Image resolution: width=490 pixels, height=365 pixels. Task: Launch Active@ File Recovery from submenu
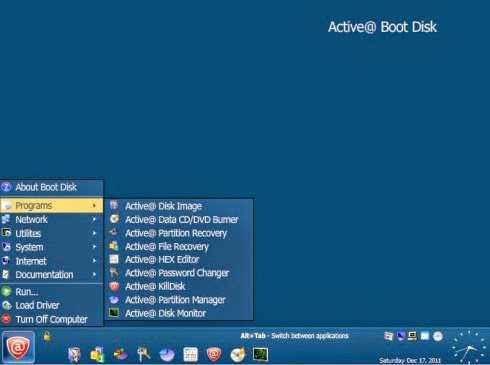click(179, 246)
